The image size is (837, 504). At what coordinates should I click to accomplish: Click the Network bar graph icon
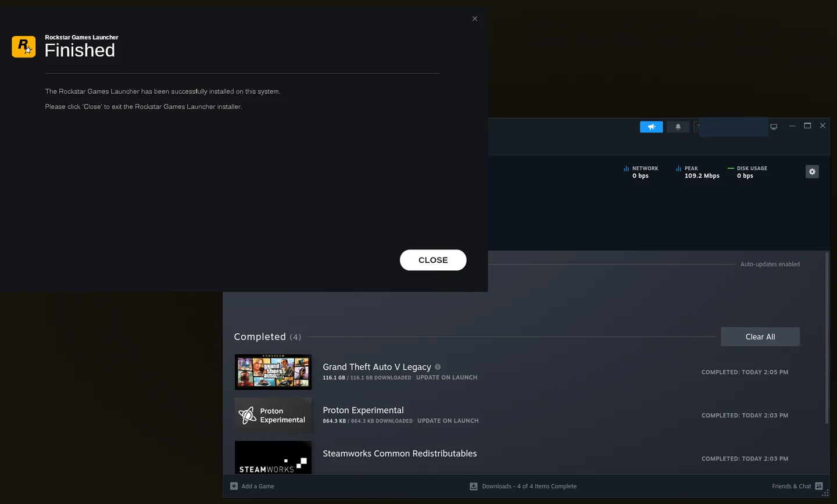pos(626,169)
